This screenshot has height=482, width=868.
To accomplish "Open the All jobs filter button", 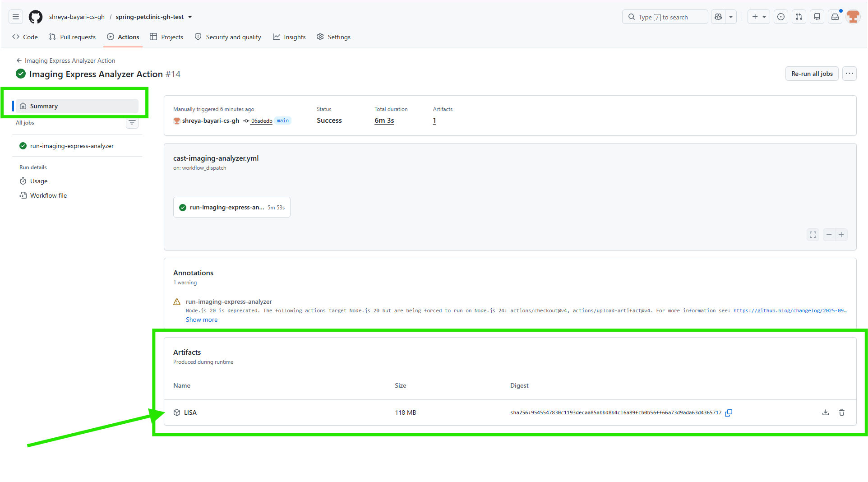I will (x=132, y=123).
